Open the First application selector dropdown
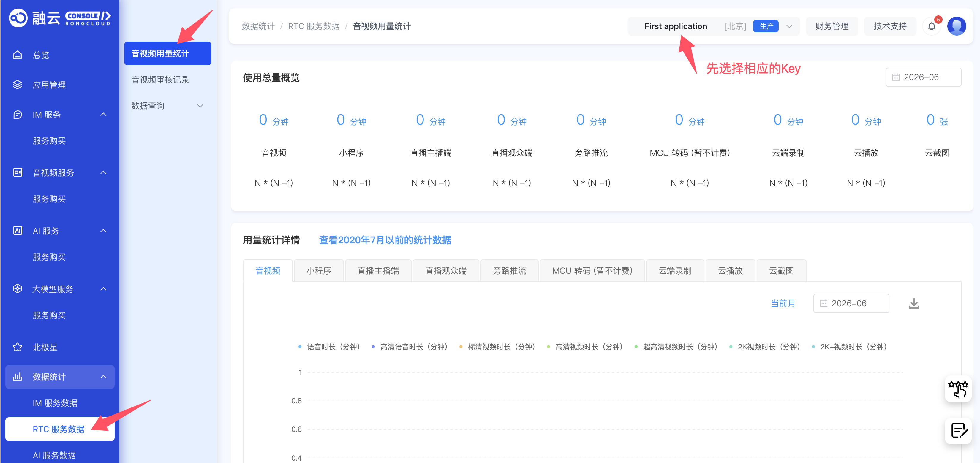 pos(713,26)
